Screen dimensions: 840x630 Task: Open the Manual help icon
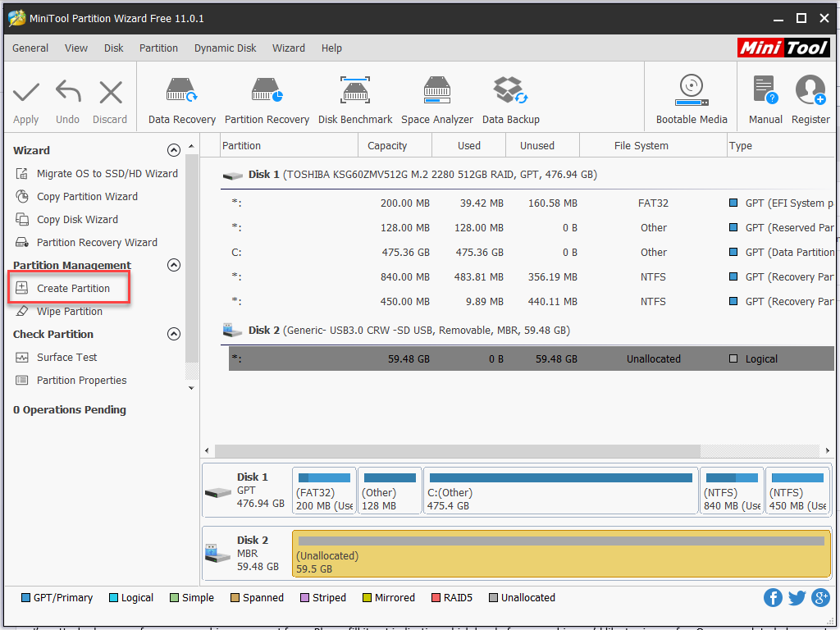coord(765,100)
